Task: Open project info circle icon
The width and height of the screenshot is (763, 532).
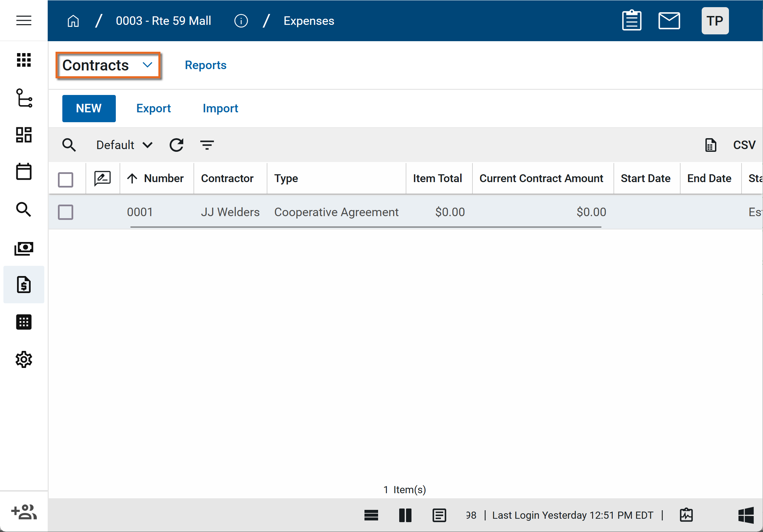Action: point(241,21)
